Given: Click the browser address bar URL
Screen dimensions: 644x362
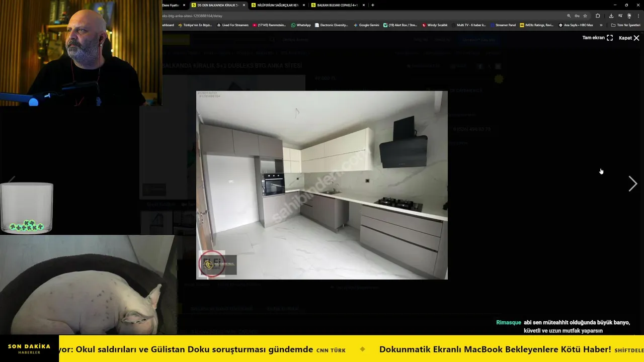Looking at the screenshot, I should [x=193, y=16].
